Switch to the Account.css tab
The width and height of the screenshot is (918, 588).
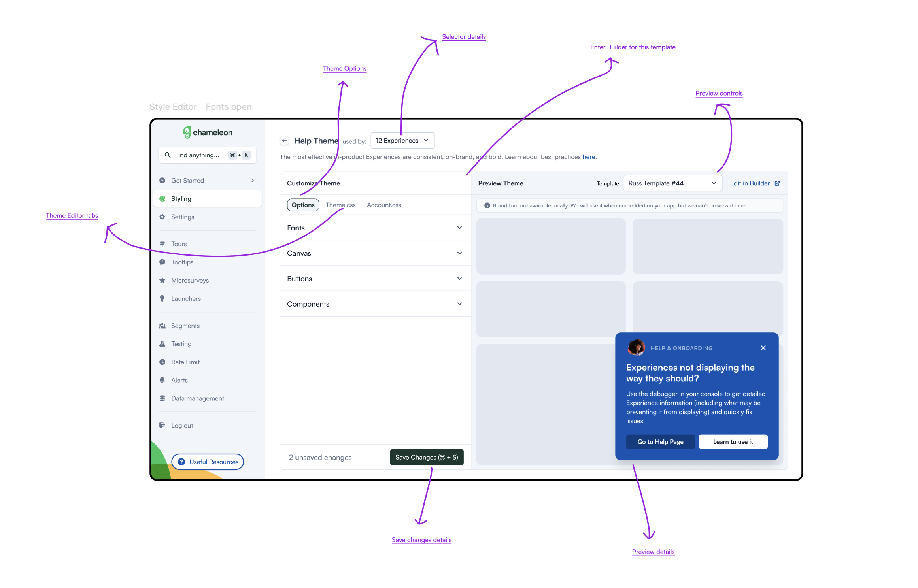pyautogui.click(x=384, y=205)
